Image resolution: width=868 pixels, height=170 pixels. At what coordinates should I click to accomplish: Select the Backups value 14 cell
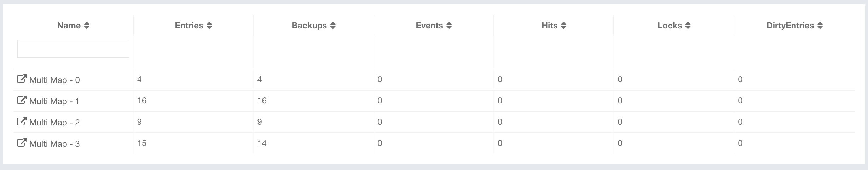262,143
